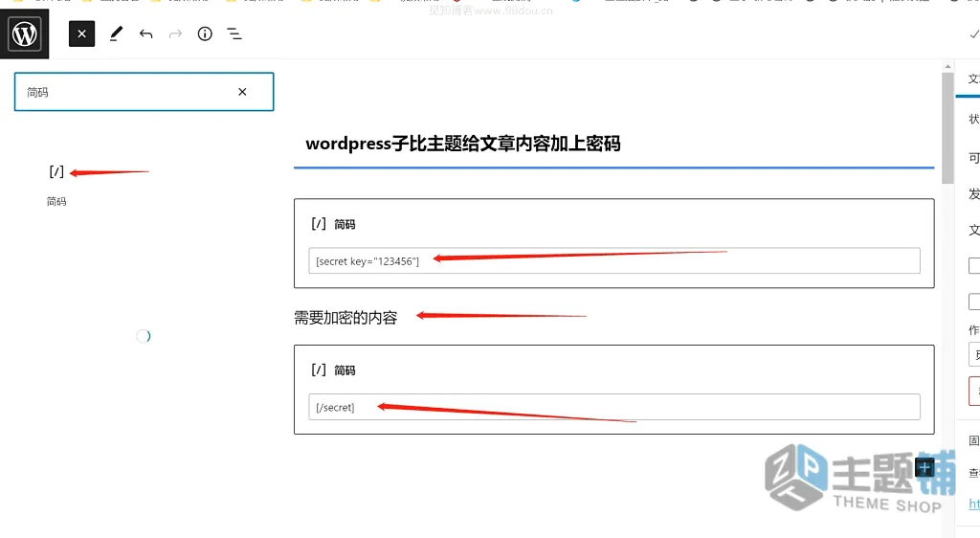This screenshot has width=980, height=538.
Task: Tick the second checkbox in the settings sidebar
Action: 974,302
